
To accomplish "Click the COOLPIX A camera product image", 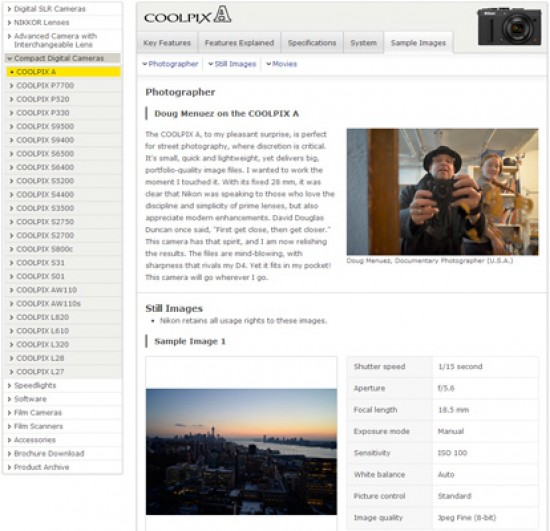I will coord(509,26).
